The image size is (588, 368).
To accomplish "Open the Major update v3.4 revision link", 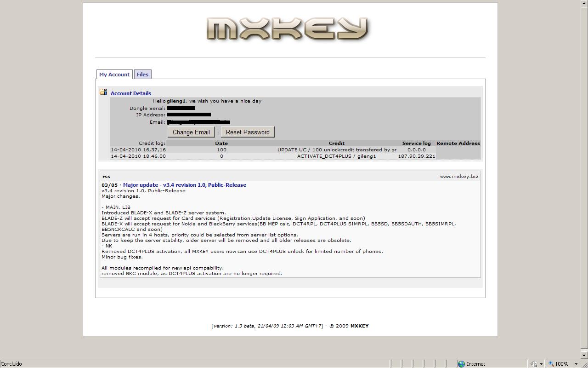I will pyautogui.click(x=185, y=185).
